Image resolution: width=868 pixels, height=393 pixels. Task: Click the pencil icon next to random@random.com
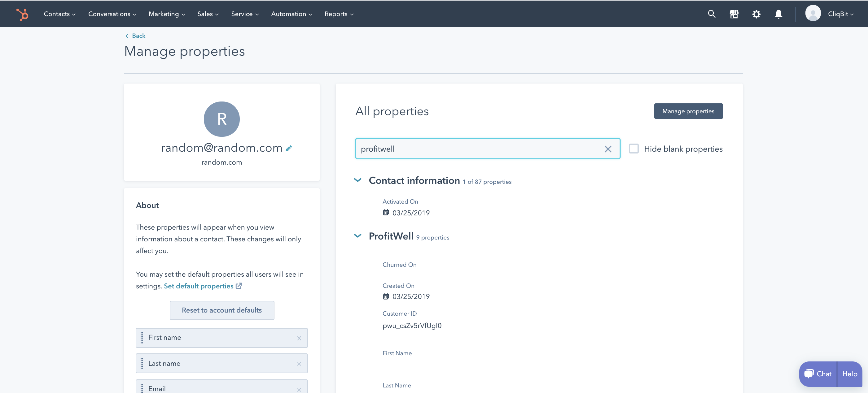289,148
